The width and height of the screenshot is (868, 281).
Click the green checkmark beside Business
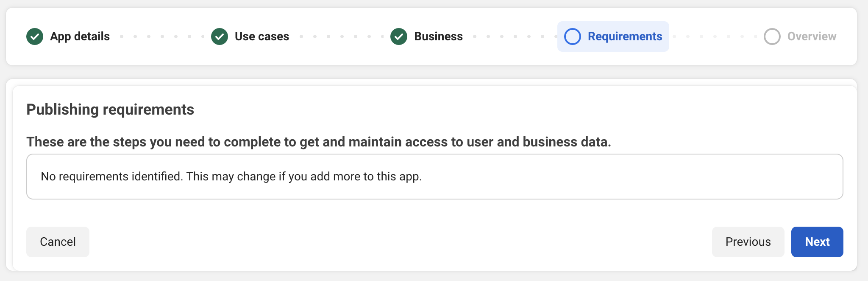399,37
